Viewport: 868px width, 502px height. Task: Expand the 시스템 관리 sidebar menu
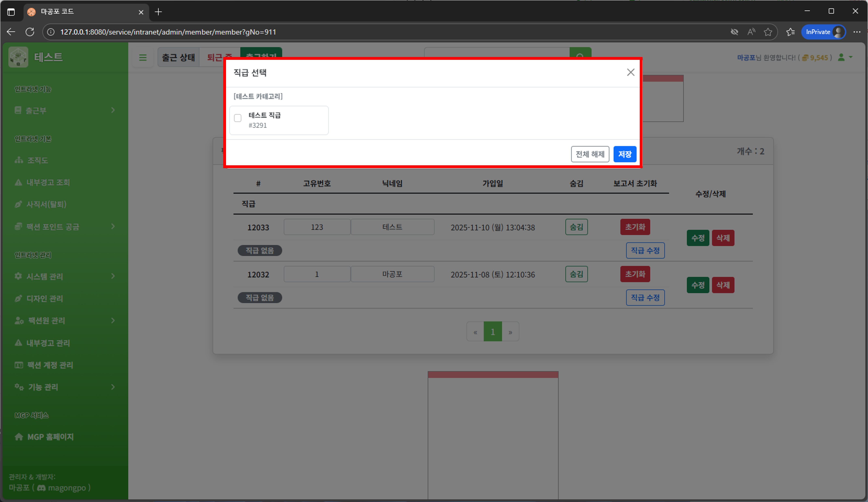point(64,276)
